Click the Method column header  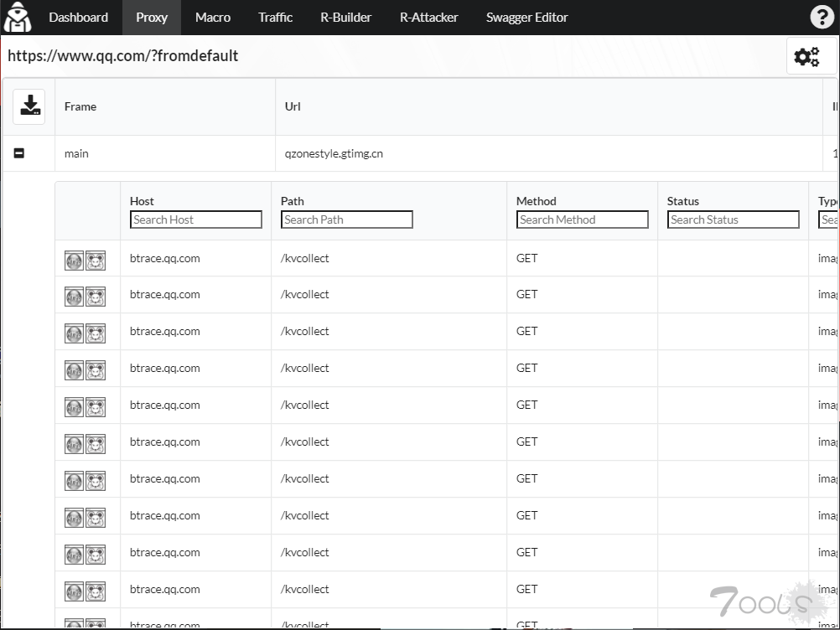[x=537, y=201]
